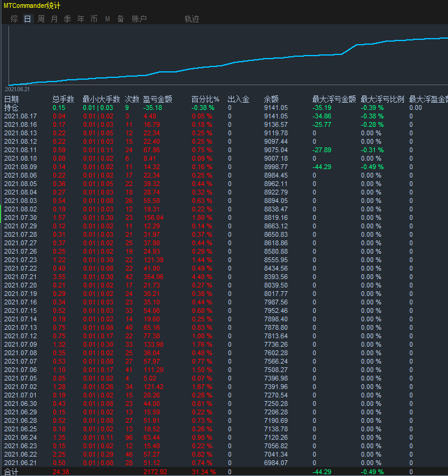Click the 合计 total row label

pyautogui.click(x=11, y=472)
